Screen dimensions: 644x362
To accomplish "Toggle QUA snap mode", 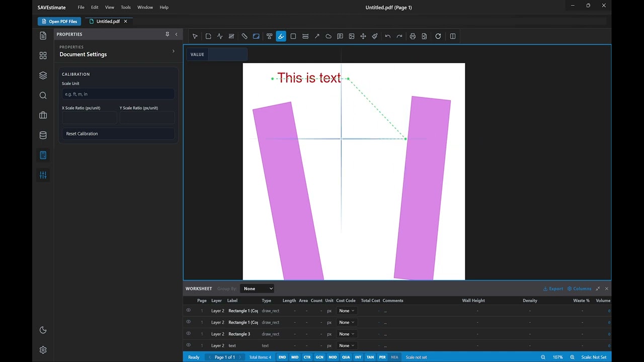I will [346, 357].
